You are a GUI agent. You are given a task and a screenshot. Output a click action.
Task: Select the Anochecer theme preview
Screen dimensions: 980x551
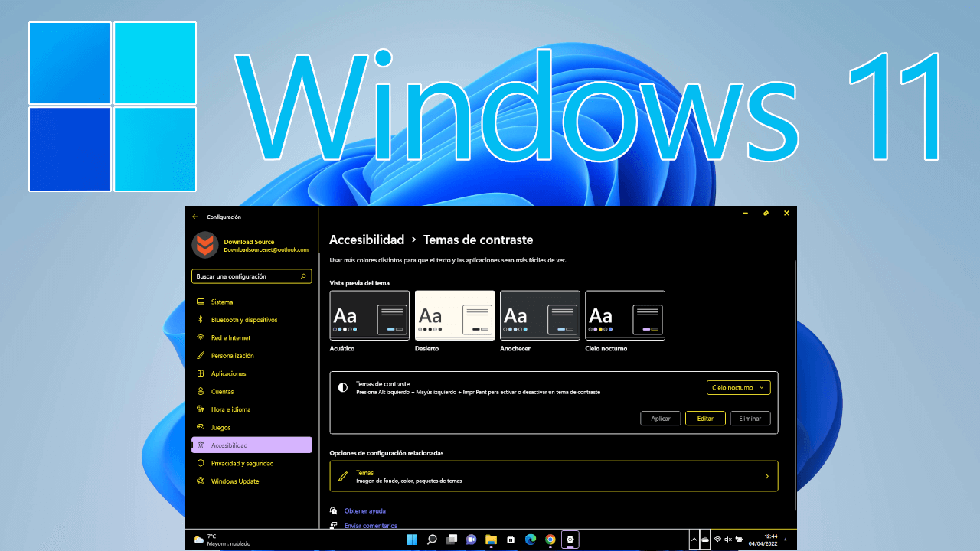click(540, 315)
